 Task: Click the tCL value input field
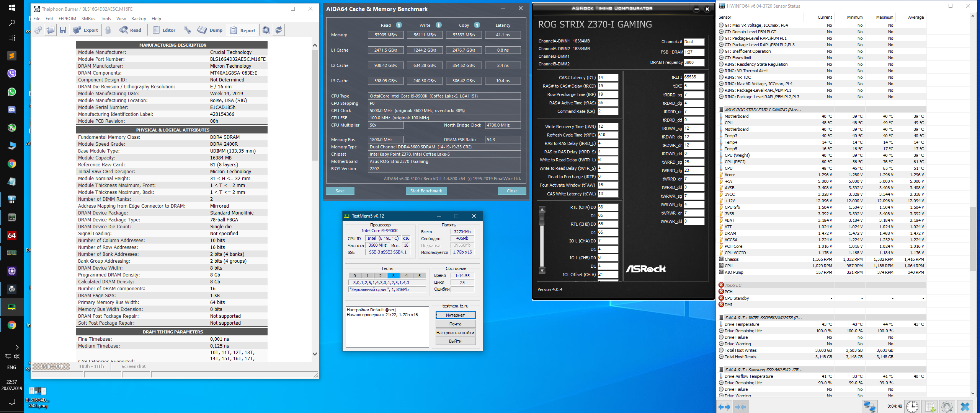point(608,78)
